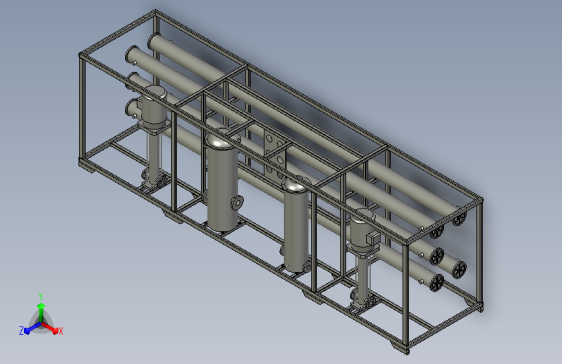Select the right vertical pump motor

[362, 228]
